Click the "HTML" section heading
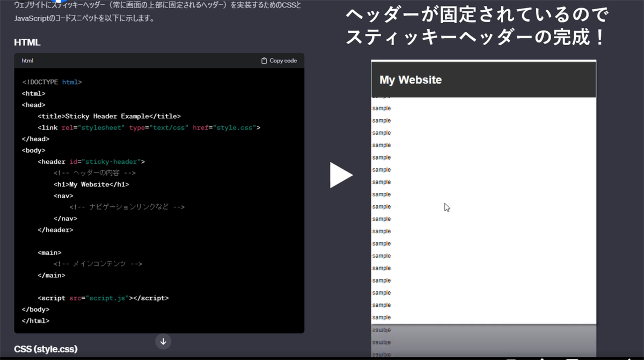 [x=27, y=42]
